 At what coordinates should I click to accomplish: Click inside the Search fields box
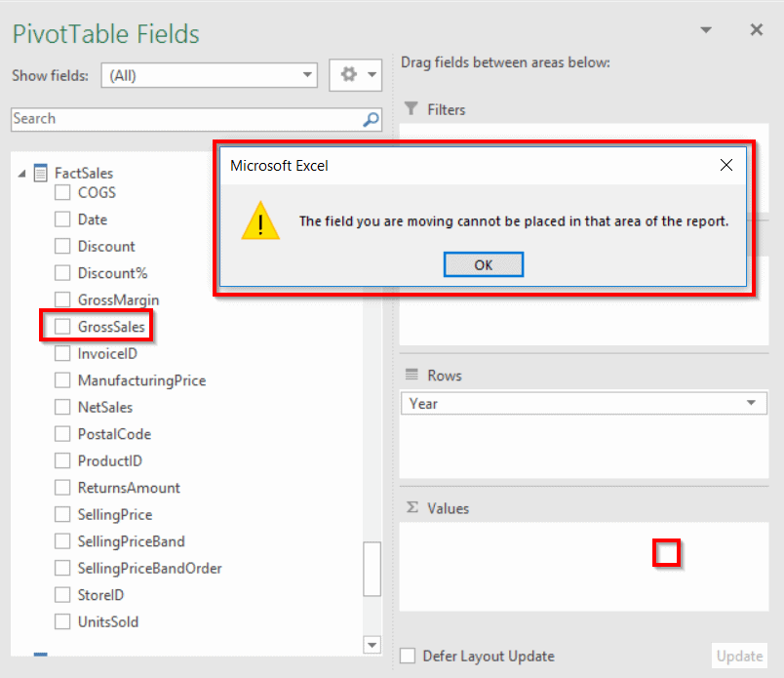coord(185,119)
